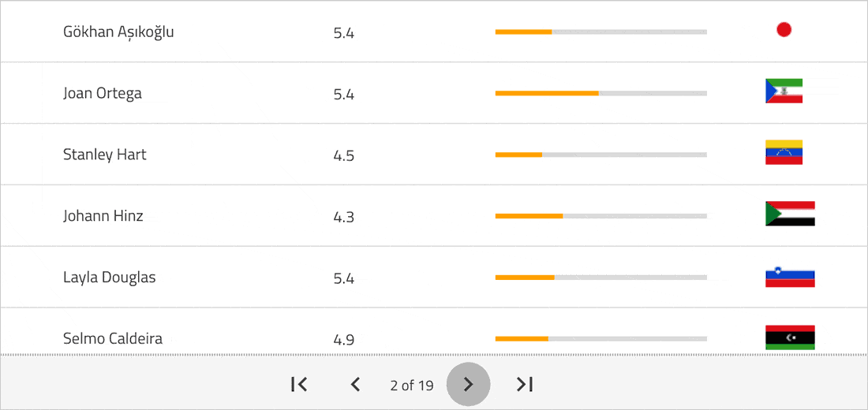Click Stanley Hart's progress bar

click(x=600, y=155)
